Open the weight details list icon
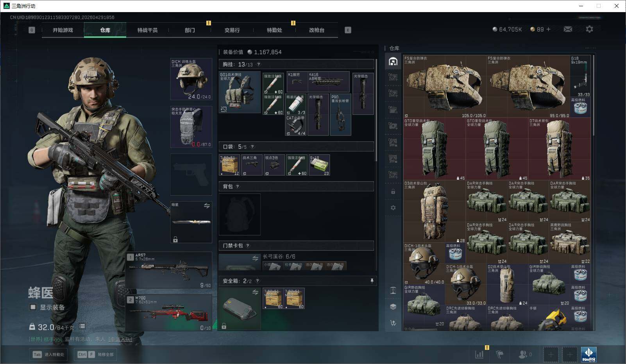The height and width of the screenshot is (364, 626). coord(82,326)
